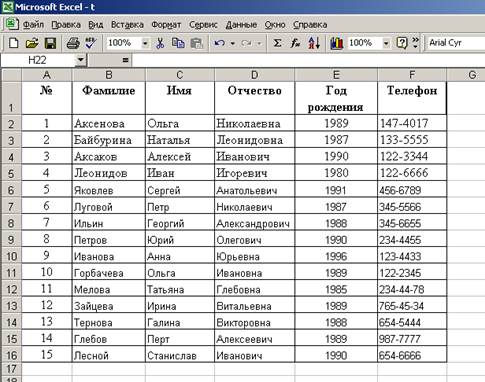Screen dimensions: 485x382
Task: Select row 1 header
Action: click(x=11, y=99)
